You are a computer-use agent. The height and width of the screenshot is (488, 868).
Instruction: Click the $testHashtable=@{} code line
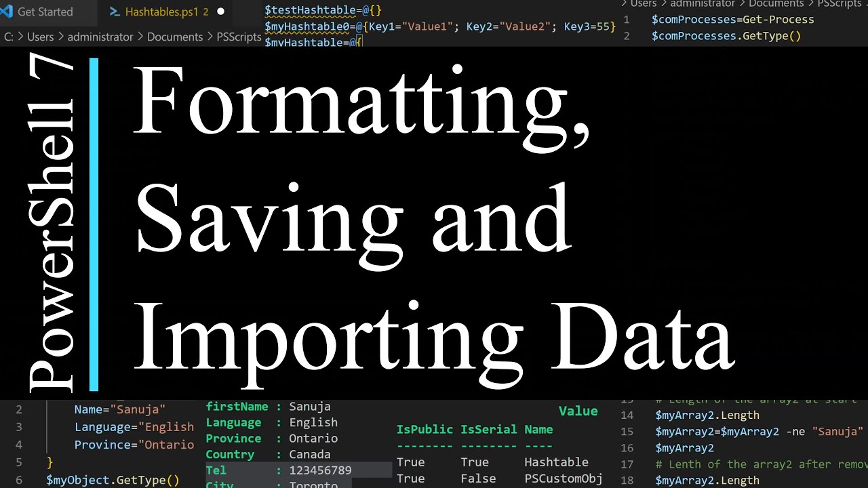[x=323, y=10]
